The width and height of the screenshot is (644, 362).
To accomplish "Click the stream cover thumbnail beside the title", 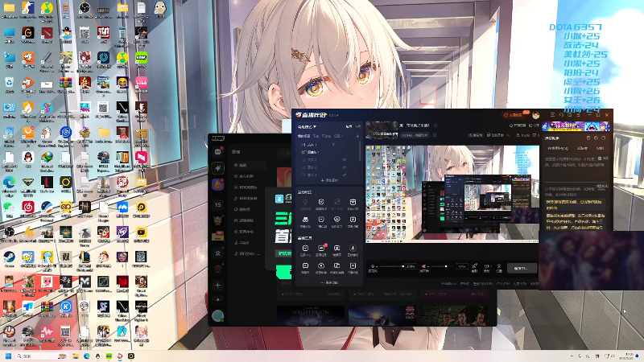I will 382,130.
